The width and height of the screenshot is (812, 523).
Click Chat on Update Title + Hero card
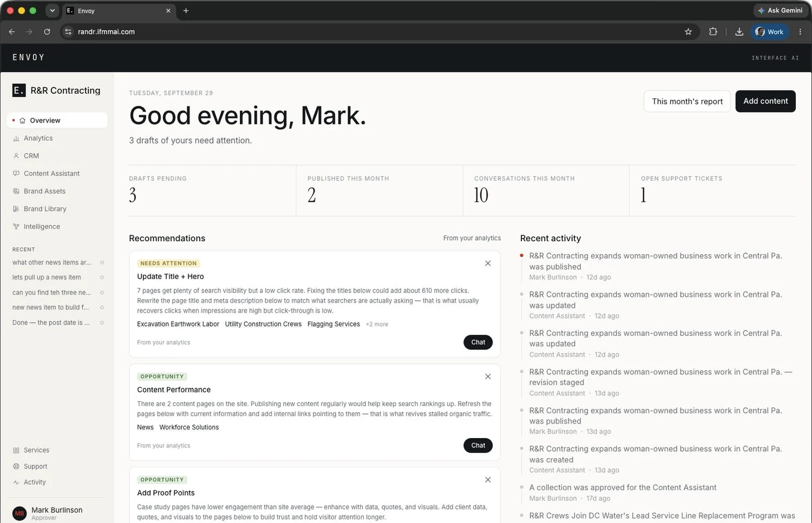[x=478, y=342]
